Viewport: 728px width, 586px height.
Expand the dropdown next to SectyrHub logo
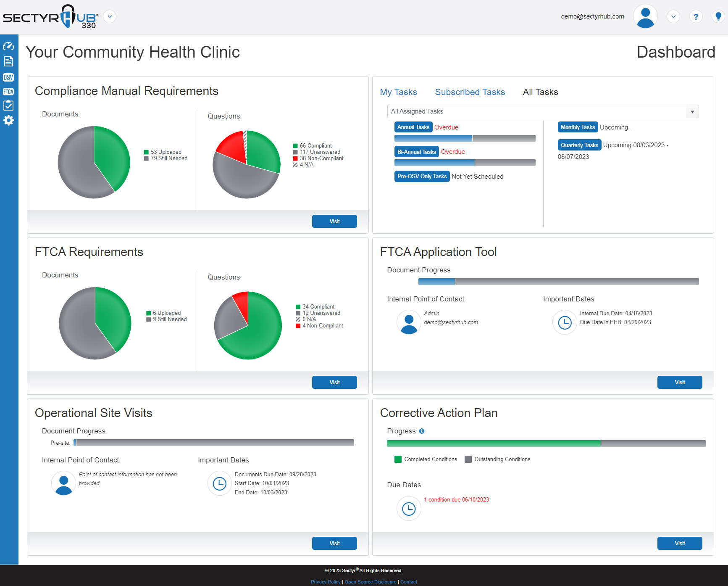click(x=110, y=17)
